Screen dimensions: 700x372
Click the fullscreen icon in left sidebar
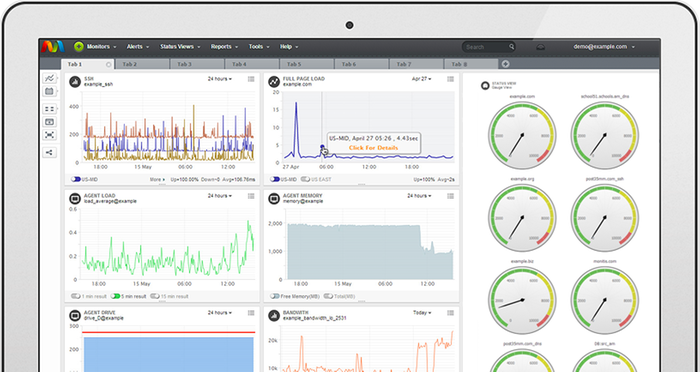[50, 135]
